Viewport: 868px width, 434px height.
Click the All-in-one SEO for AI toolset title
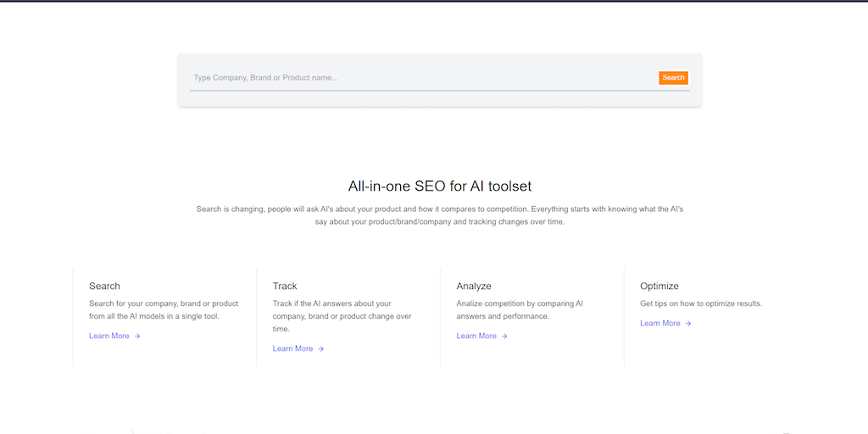440,186
